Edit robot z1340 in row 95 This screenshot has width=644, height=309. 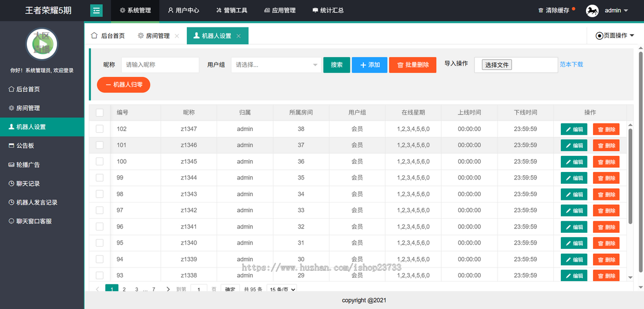(574, 243)
